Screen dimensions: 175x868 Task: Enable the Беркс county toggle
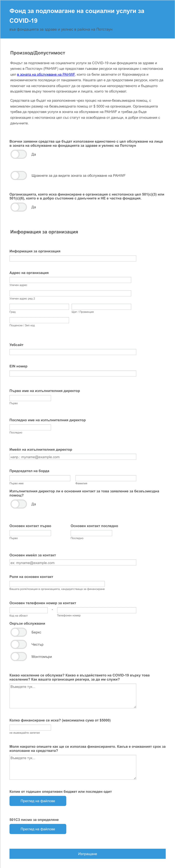[x=19, y=633]
